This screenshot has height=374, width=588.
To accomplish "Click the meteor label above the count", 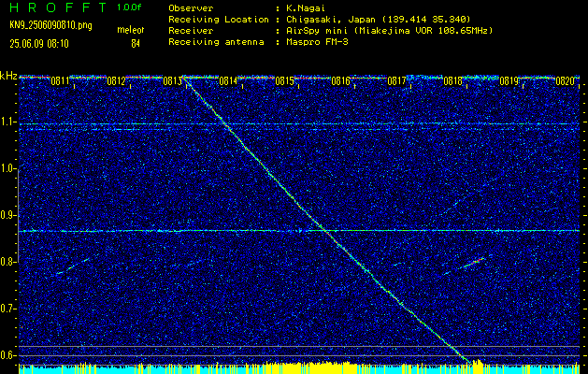I will click(x=131, y=31).
